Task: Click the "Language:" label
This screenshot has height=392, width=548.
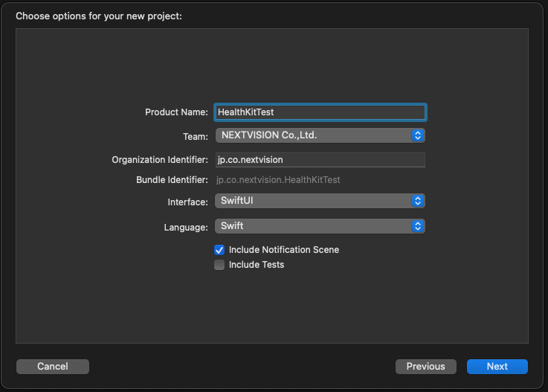Action: point(186,226)
